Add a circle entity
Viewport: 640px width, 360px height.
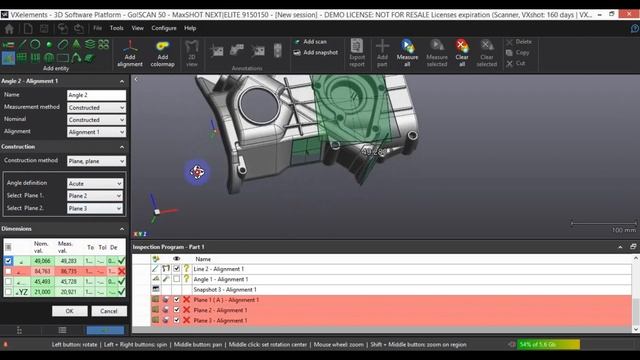click(35, 44)
